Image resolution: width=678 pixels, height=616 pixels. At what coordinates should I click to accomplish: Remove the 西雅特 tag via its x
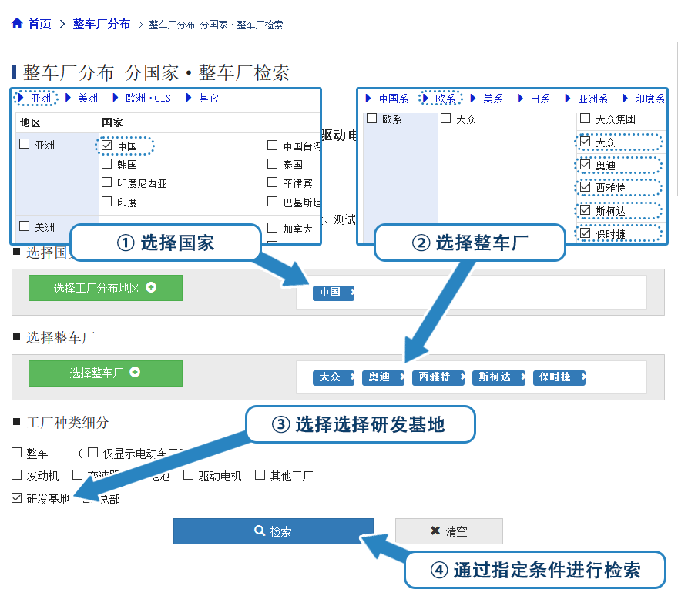tap(462, 377)
